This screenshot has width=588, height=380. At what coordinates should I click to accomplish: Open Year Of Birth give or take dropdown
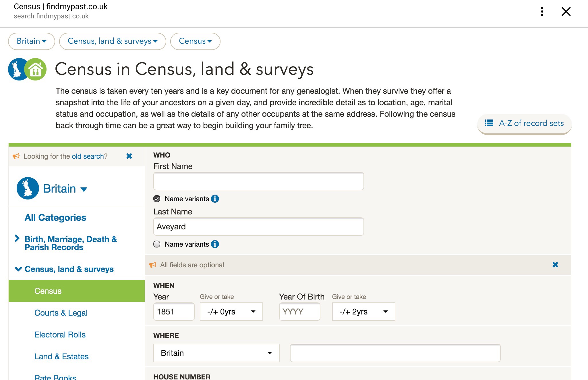pyautogui.click(x=363, y=312)
